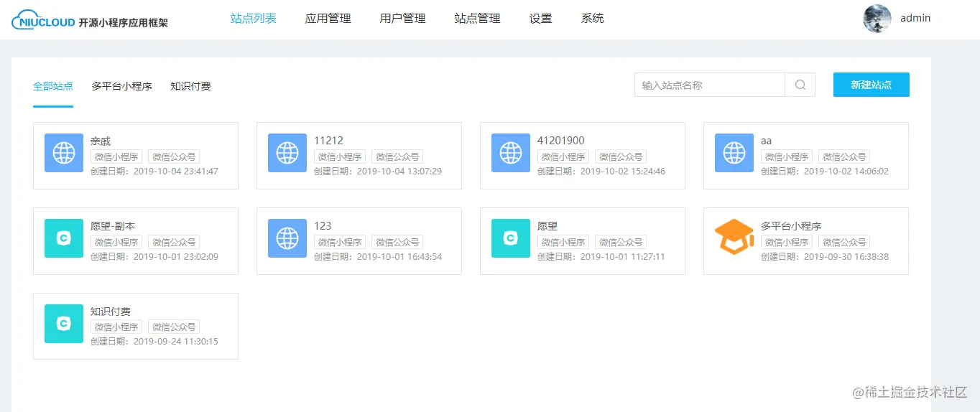Viewport: 980px width, 412px height.
Task: Open the 站点管理 menu
Action: click(x=478, y=19)
